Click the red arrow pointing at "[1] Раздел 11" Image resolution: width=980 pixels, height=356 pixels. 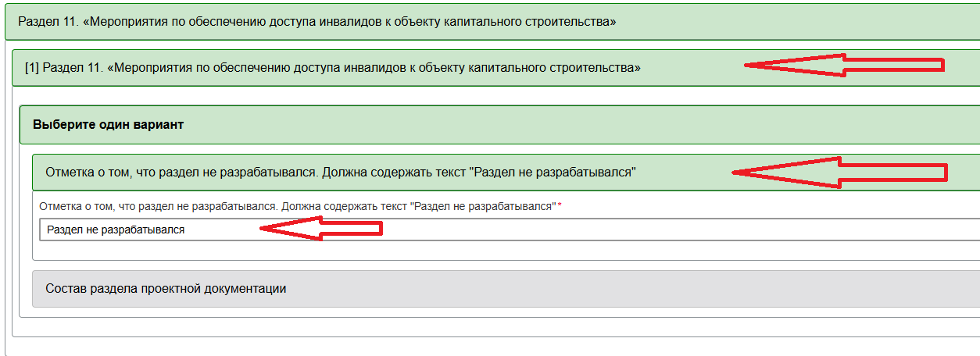coord(844,66)
